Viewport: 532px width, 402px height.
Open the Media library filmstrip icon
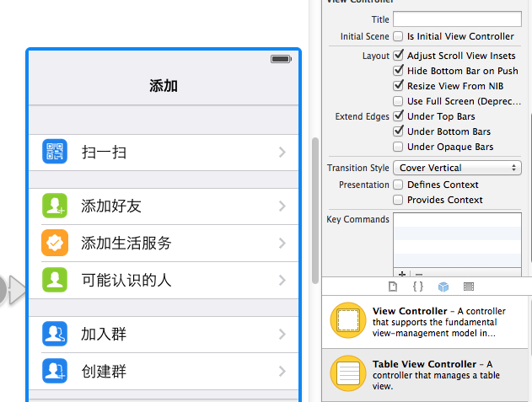[x=469, y=287]
